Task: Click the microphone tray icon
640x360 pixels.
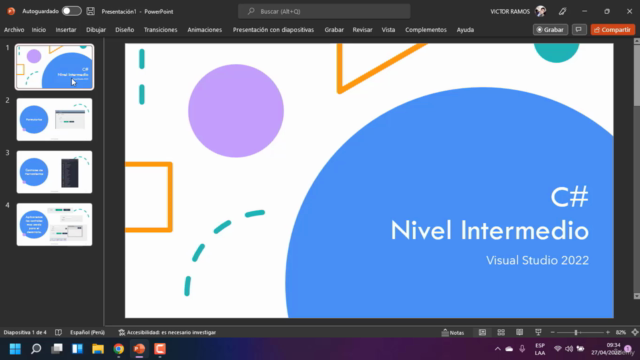Action: point(522,349)
